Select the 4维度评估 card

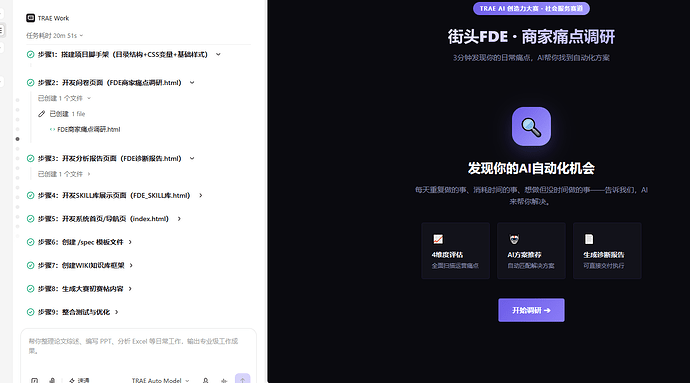coord(455,250)
